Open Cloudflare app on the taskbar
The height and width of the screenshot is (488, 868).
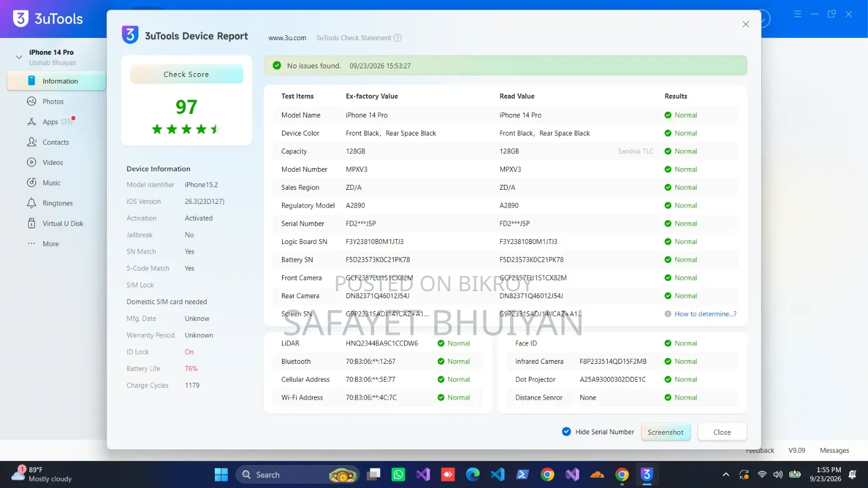tap(597, 475)
